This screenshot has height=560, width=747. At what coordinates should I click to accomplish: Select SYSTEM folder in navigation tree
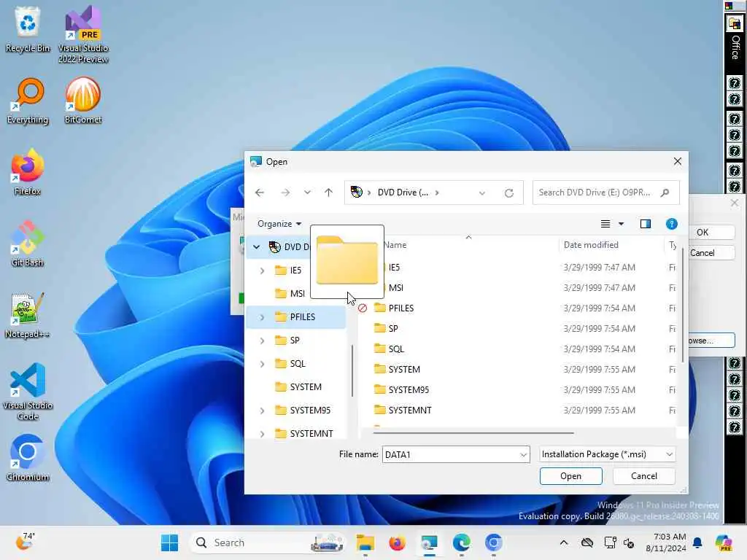[x=298, y=387]
